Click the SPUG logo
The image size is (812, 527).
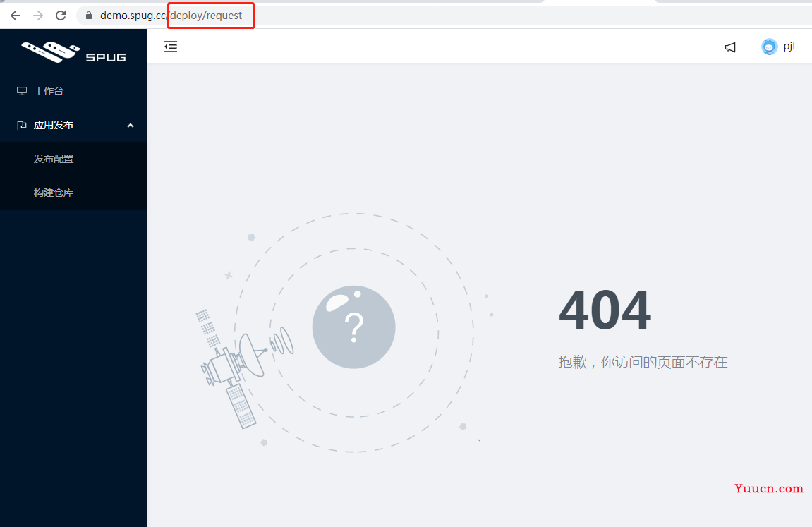point(73,52)
